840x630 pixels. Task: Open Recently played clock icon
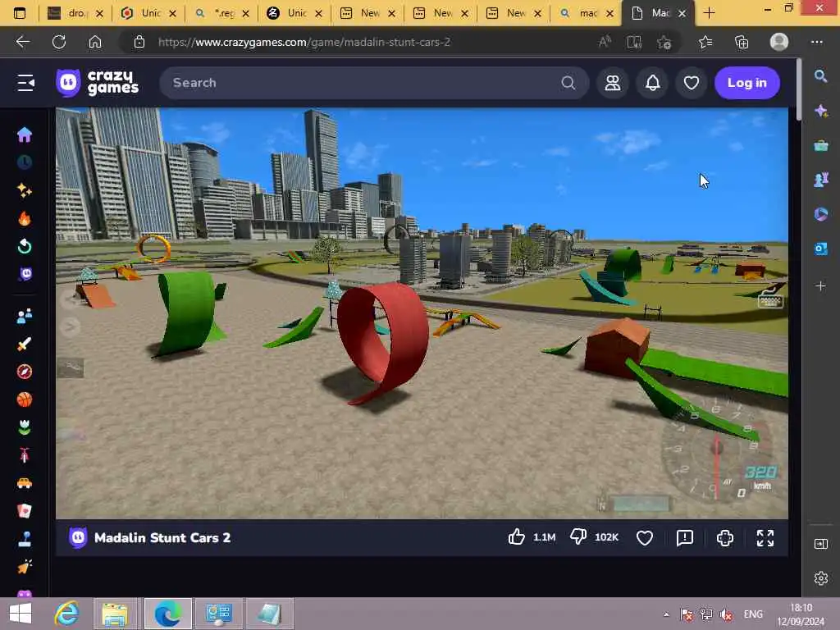point(24,162)
